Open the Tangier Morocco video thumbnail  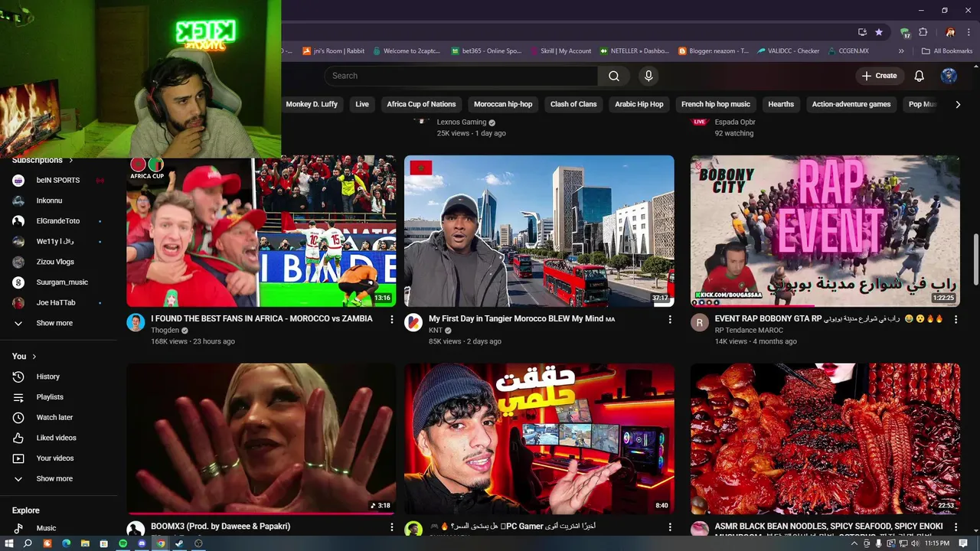pyautogui.click(x=539, y=231)
